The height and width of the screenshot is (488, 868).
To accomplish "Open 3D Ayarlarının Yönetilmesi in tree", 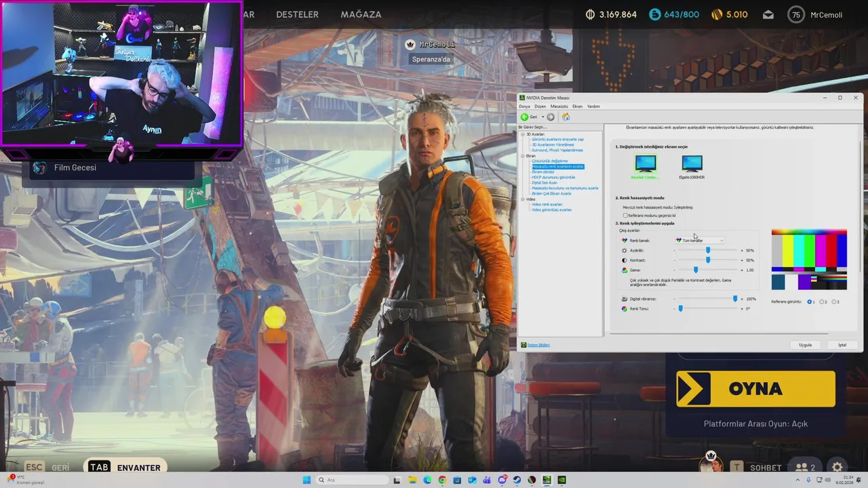I will [553, 145].
